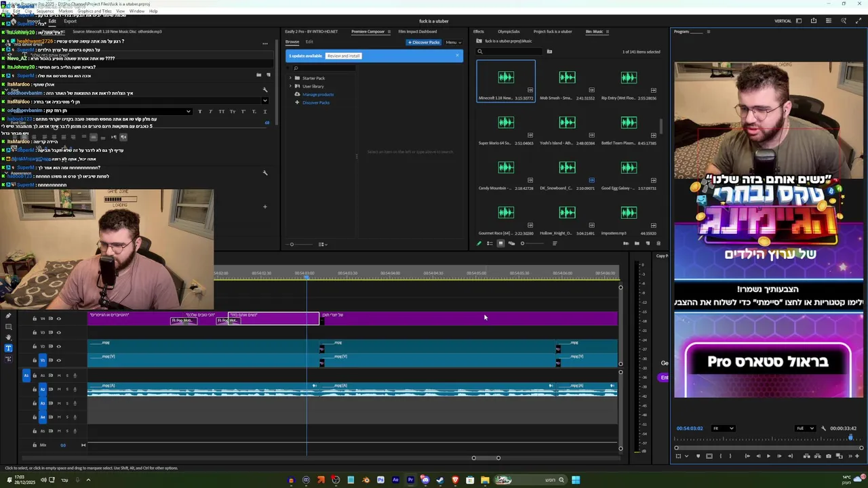Open the Film Impact Dashboard tab
The image size is (868, 488).
418,31
